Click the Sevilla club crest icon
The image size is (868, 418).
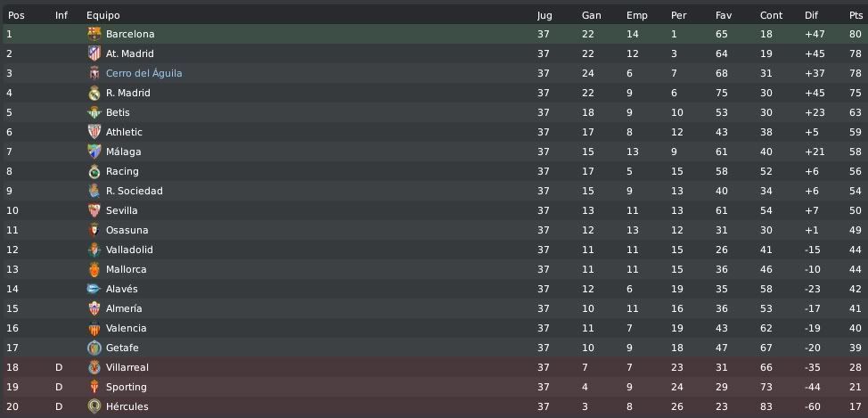[94, 210]
